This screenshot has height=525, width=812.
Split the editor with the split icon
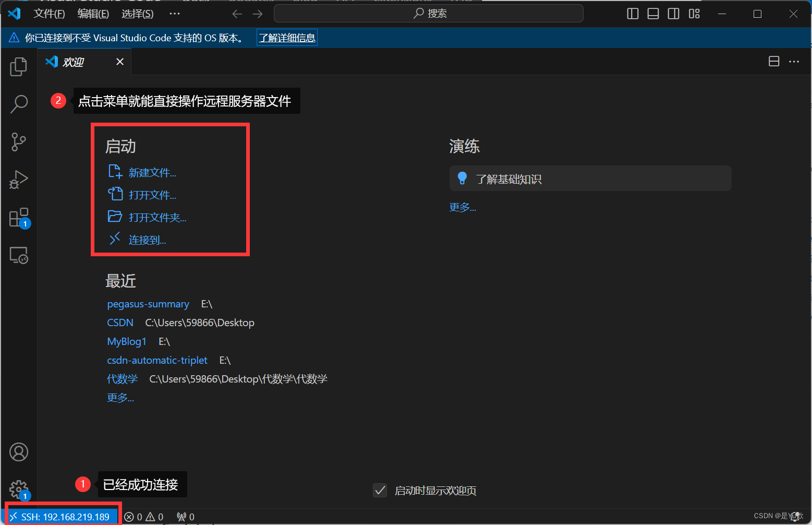[x=774, y=62]
